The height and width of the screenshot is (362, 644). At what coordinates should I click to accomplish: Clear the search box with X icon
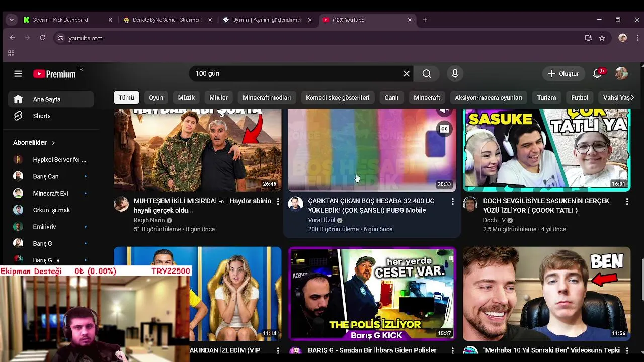click(407, 74)
